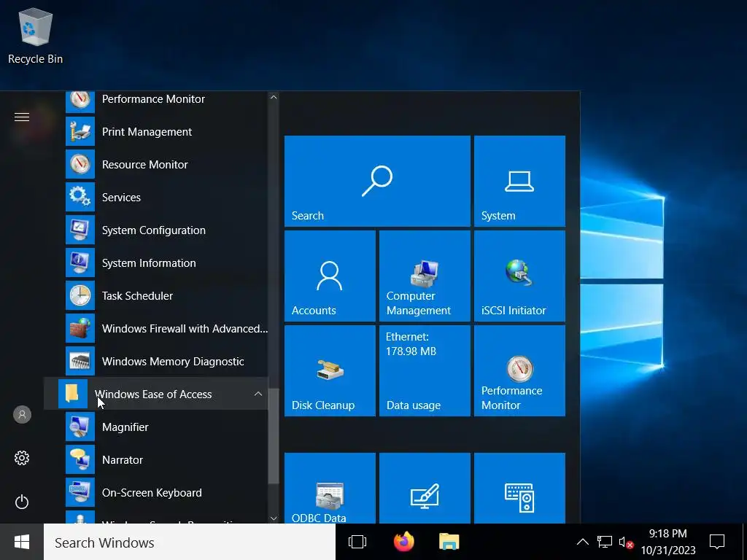Open the Disk Cleanup tile
The height and width of the screenshot is (560, 747).
tap(330, 370)
